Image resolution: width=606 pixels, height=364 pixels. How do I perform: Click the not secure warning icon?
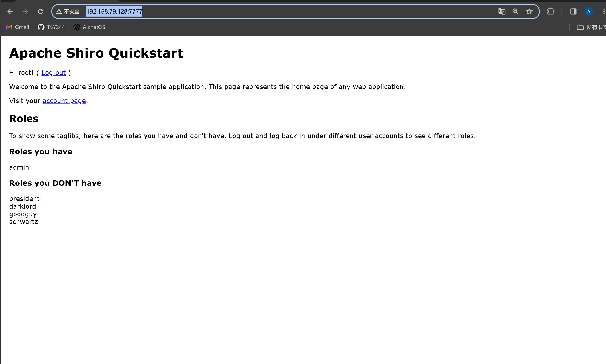[x=59, y=11]
